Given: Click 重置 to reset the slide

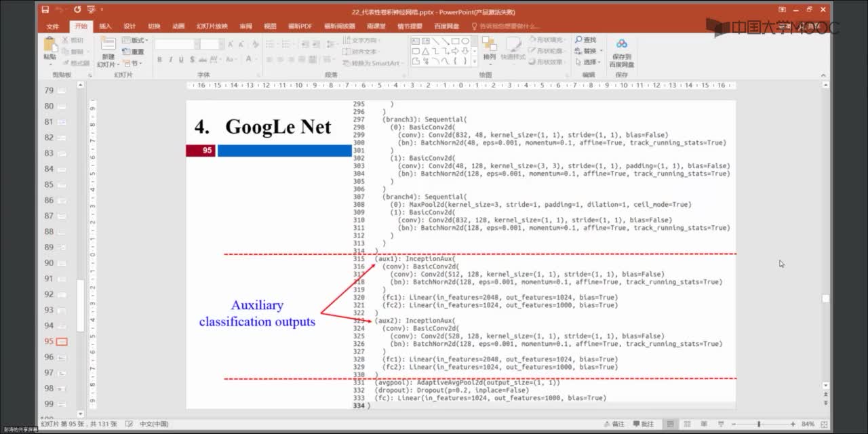Looking at the screenshot, I should click(134, 52).
